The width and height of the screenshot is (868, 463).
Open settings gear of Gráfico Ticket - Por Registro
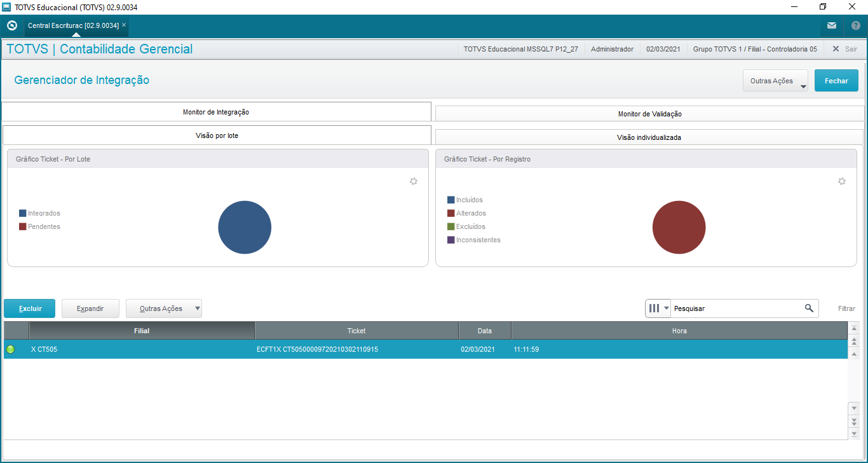pyautogui.click(x=842, y=181)
